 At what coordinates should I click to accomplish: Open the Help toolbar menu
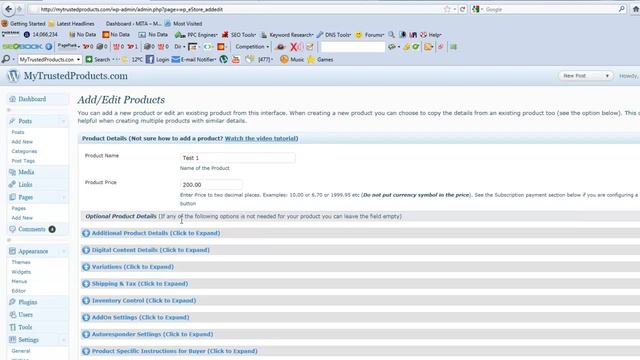(431, 35)
